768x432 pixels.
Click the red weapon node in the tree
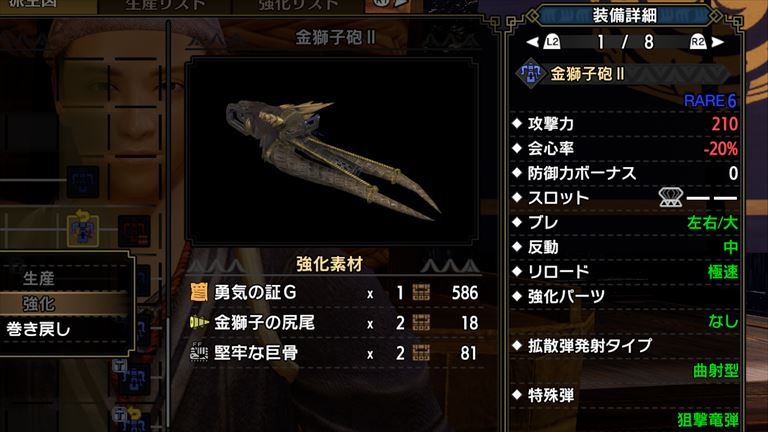[134, 230]
